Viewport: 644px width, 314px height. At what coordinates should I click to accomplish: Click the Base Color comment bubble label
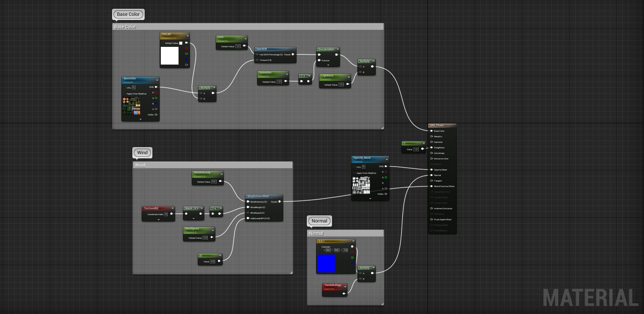pyautogui.click(x=128, y=14)
